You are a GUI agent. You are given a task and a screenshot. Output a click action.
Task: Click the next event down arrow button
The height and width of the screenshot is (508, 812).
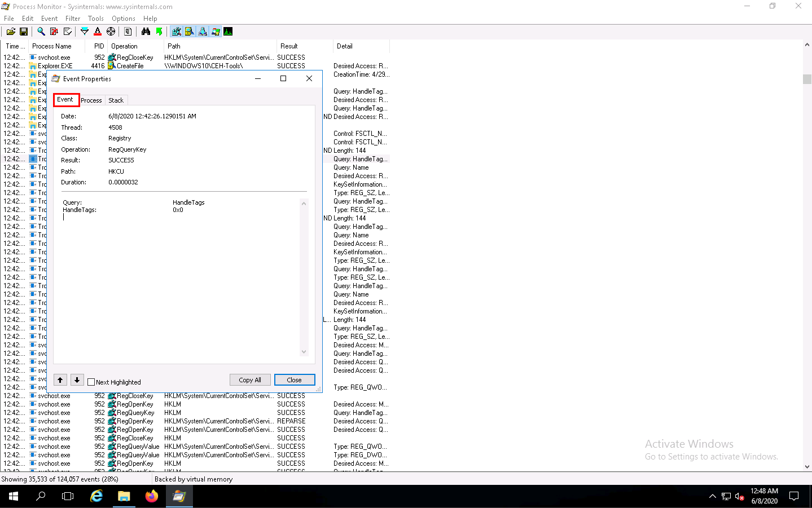point(77,380)
